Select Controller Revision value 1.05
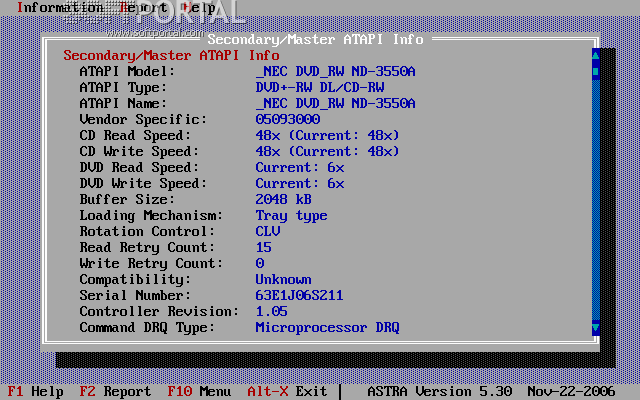 271,311
